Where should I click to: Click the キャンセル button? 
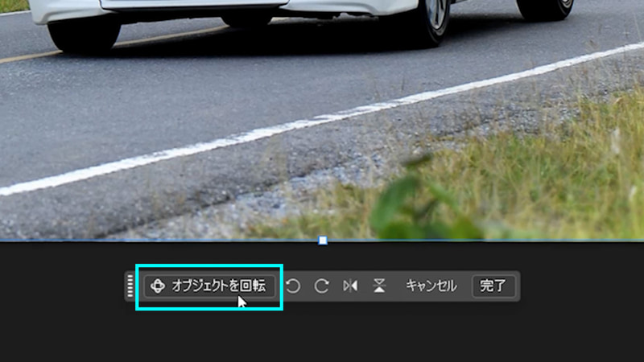(x=431, y=286)
